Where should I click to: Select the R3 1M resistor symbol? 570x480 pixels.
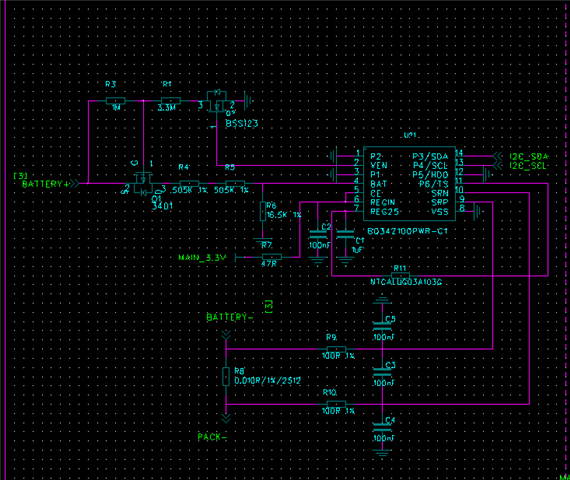116,101
